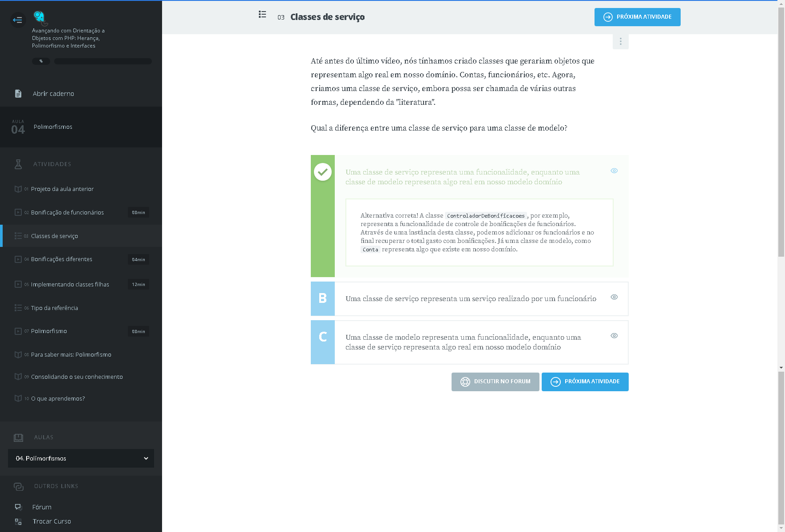This screenshot has height=532, width=785.
Task: Click top Próxima Atividade button
Action: [637, 17]
